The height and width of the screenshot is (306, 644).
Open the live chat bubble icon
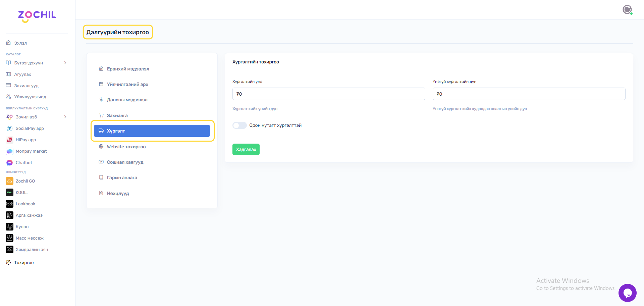[627, 293]
